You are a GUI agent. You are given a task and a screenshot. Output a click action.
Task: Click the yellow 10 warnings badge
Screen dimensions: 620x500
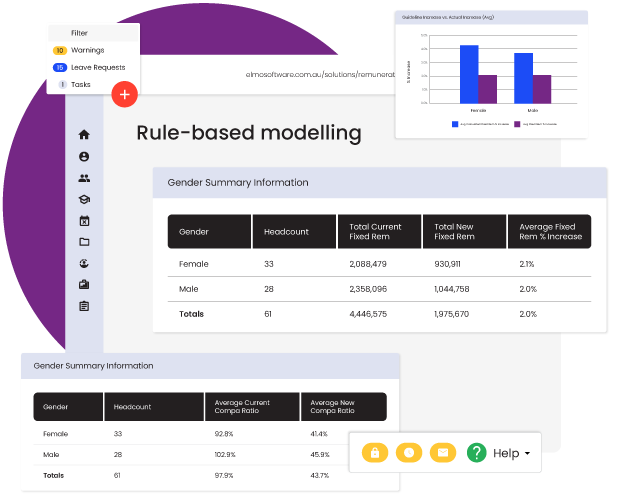(x=60, y=51)
